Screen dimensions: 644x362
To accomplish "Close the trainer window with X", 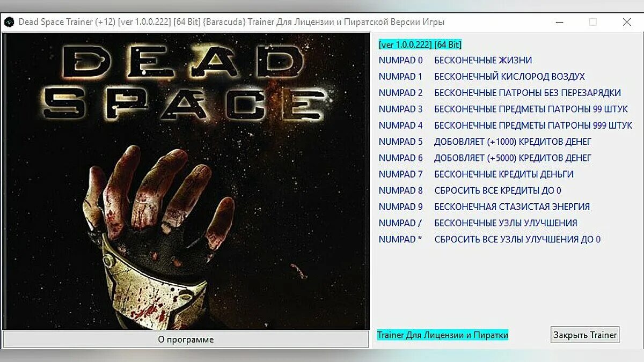I will pyautogui.click(x=626, y=23).
